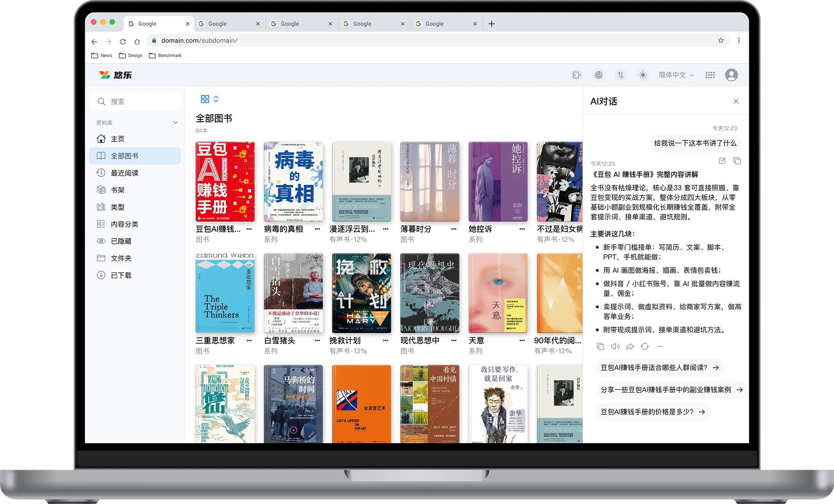Screen dimensions: 834x504
Task: Open the 白雪猪头 book cover
Action: tap(294, 293)
